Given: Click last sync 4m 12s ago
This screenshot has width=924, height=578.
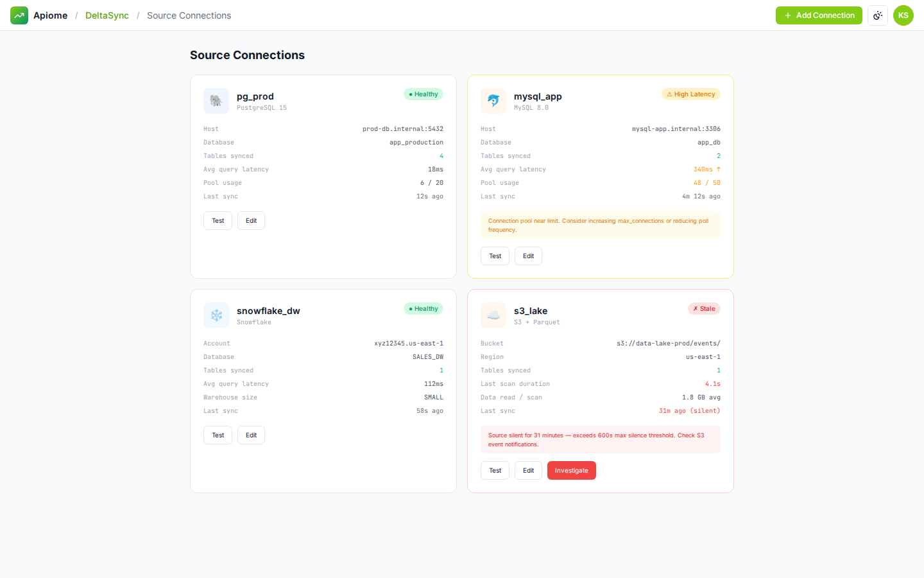Looking at the screenshot, I should tap(701, 197).
